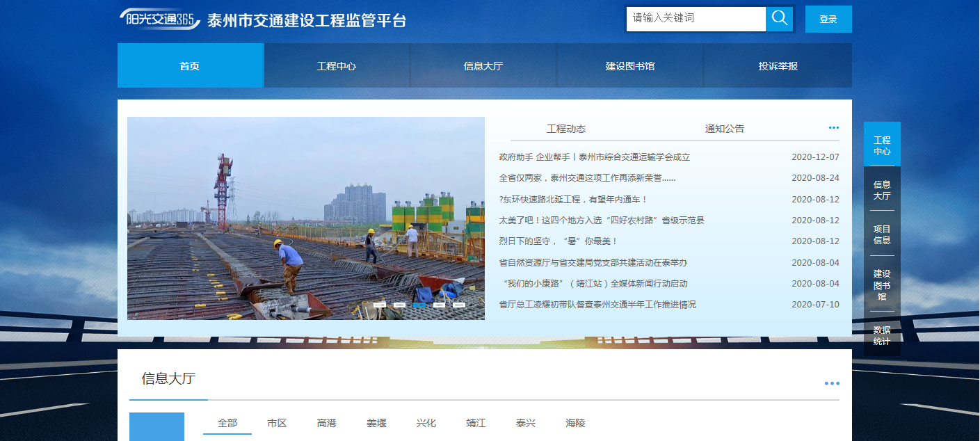The width and height of the screenshot is (980, 441).
Task: Open the 烈日下的坚守 news article
Action: coord(559,241)
